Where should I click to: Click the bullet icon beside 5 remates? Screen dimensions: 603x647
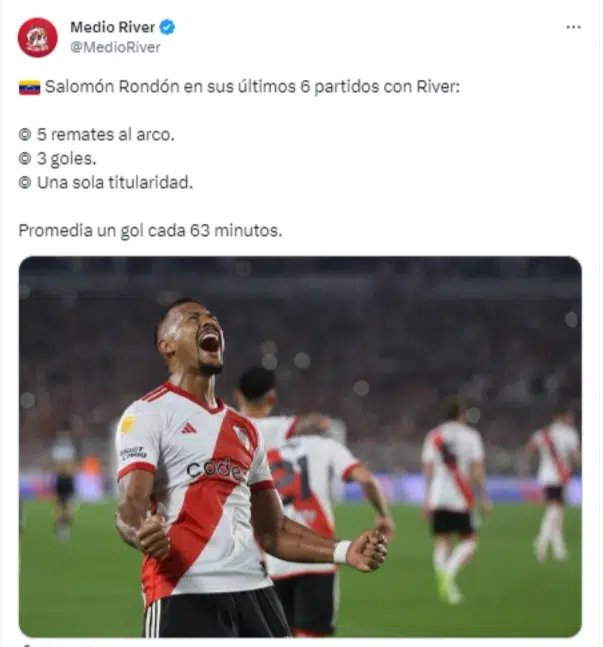[x=25, y=135]
